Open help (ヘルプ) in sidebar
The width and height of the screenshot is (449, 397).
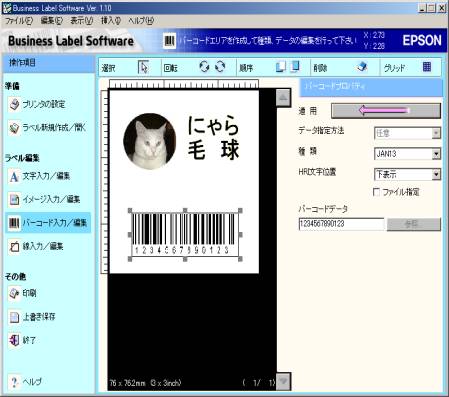(25, 382)
